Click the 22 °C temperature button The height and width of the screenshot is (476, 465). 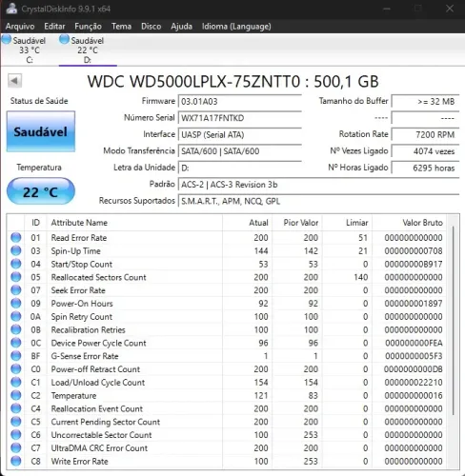click(41, 191)
